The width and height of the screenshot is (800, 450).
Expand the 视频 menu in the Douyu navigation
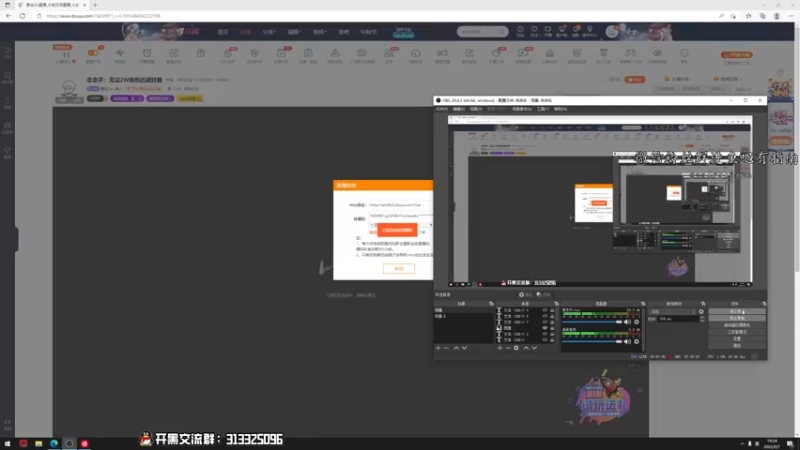[294, 32]
